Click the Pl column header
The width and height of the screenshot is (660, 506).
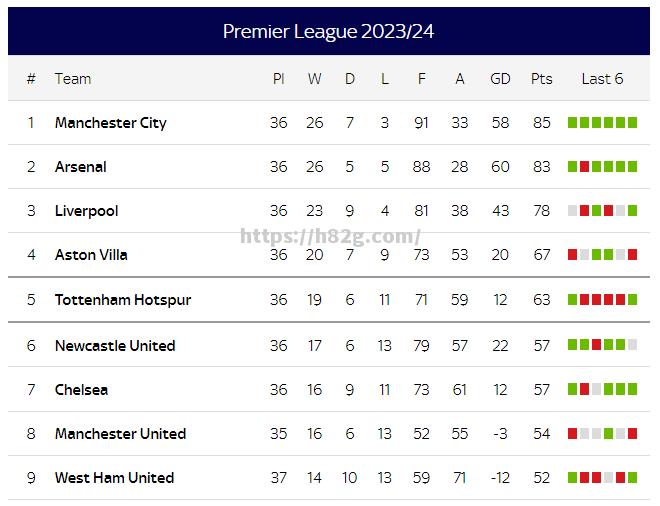point(278,79)
